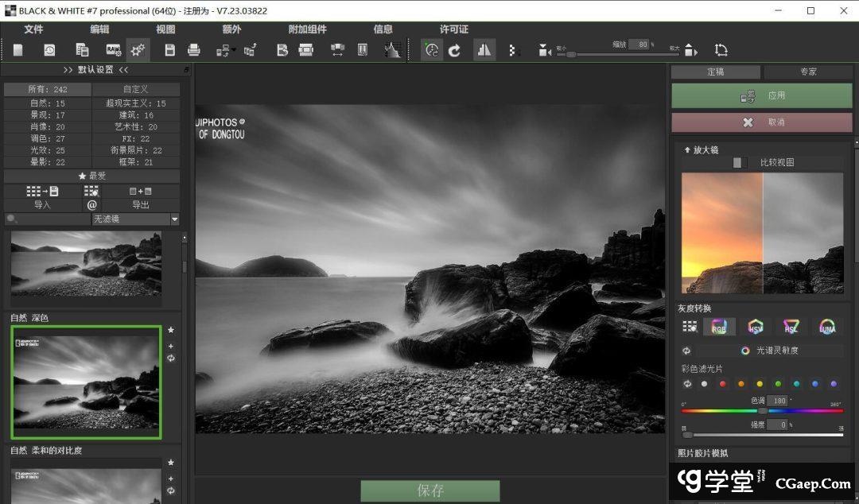Click the mirror/flip image icon
This screenshot has height=504, width=859.
(484, 50)
